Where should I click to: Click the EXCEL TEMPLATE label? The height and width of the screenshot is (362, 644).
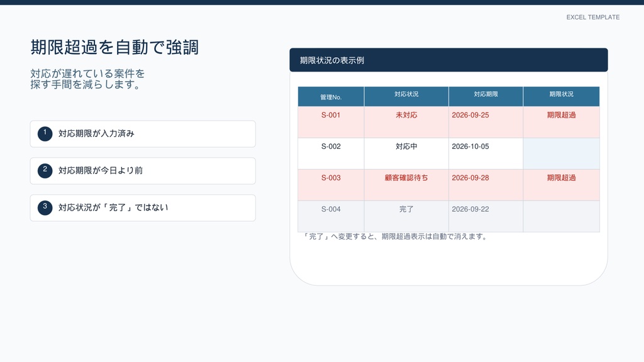click(592, 17)
